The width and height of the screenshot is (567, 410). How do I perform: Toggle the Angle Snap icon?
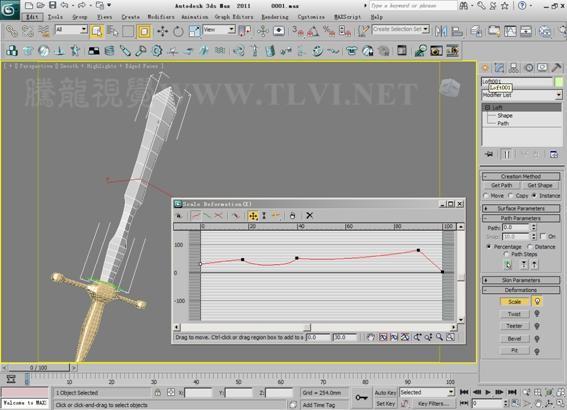point(313,31)
